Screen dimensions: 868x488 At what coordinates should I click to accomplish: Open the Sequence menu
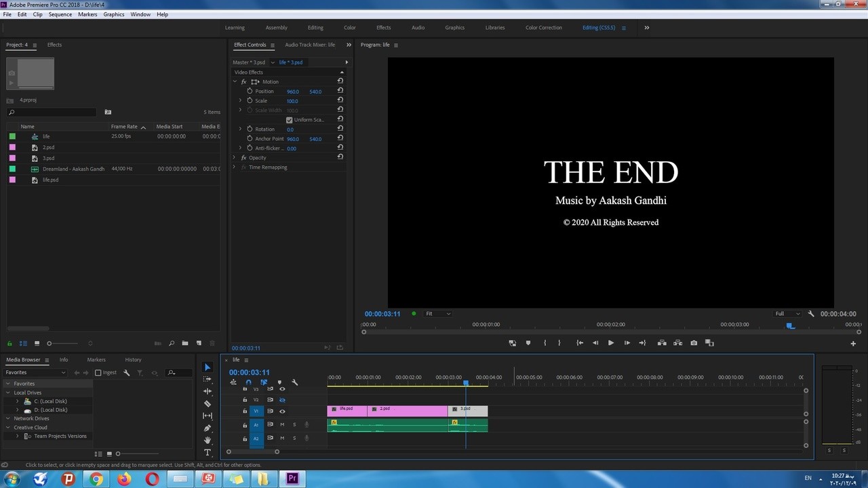[60, 14]
